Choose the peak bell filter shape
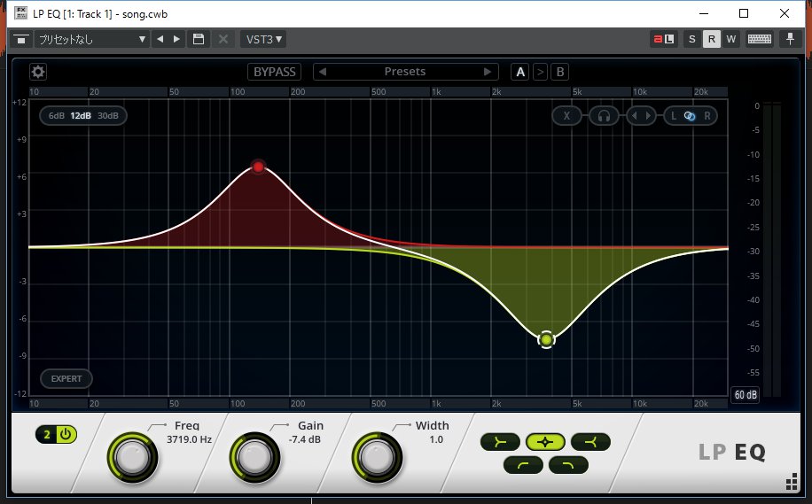 (x=545, y=441)
